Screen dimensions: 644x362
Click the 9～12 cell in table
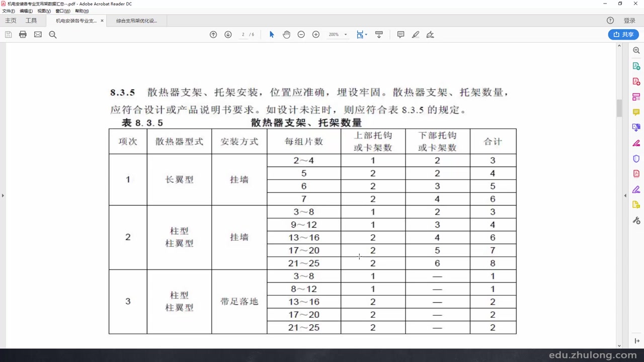(304, 225)
